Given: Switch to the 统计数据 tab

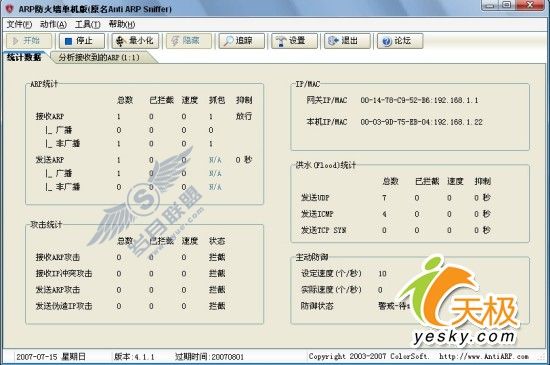Looking at the screenshot, I should click(x=24, y=57).
